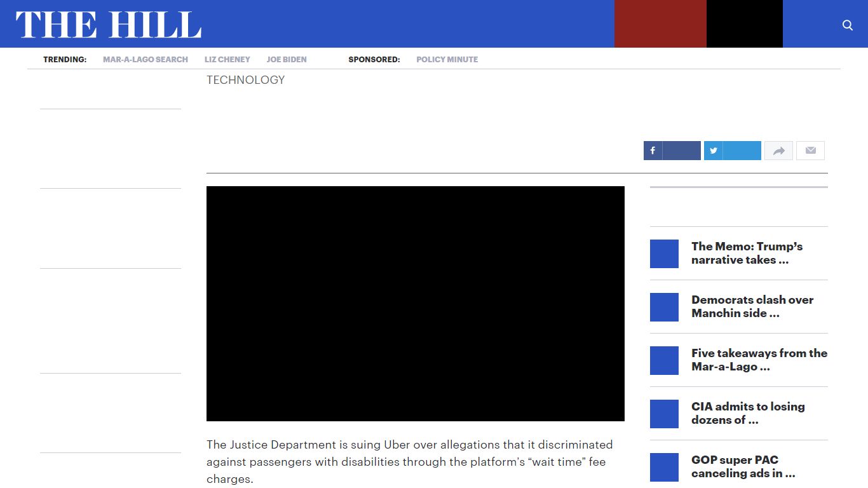The width and height of the screenshot is (868, 488).
Task: Go to The Hill homepage logo
Action: tap(109, 25)
